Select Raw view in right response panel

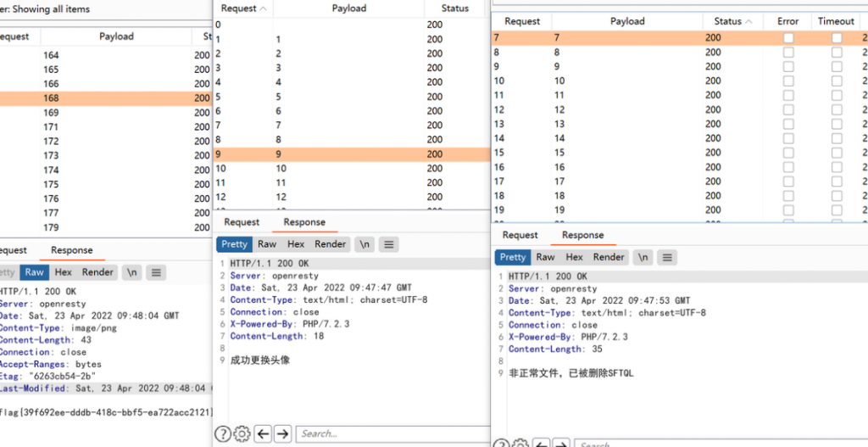[x=546, y=257]
